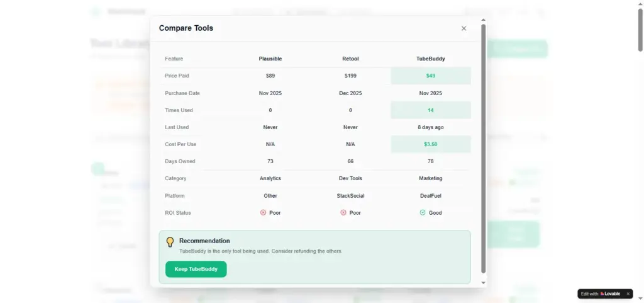Viewport: 644px width, 303px height.
Task: Click the Analytics category cell
Action: (x=270, y=178)
